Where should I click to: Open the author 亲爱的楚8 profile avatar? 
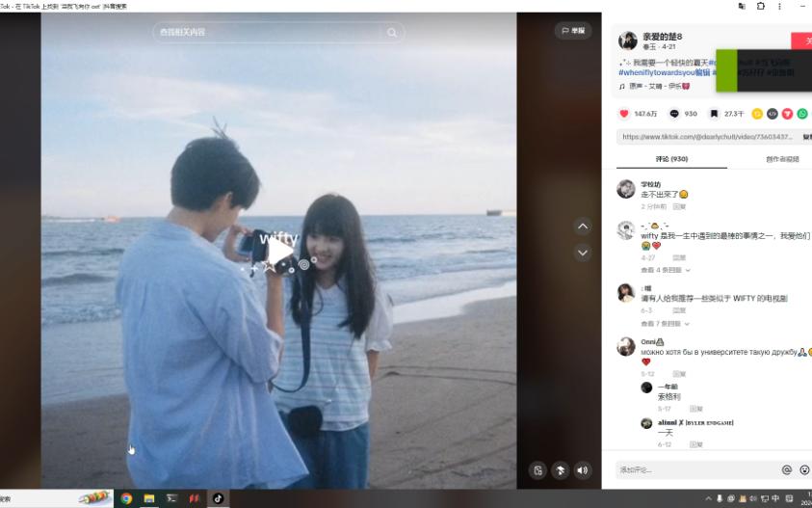click(x=628, y=40)
